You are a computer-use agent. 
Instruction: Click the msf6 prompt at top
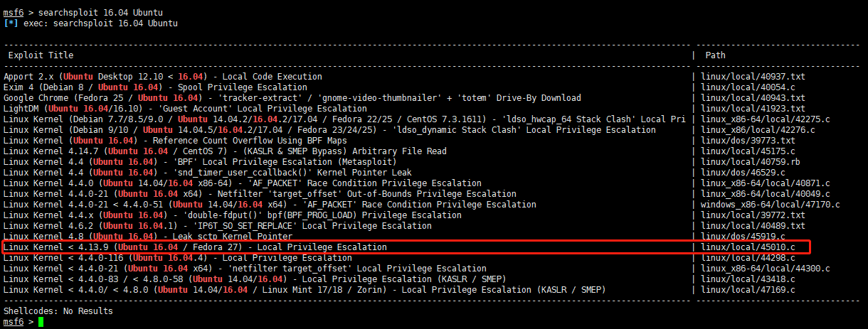click(x=14, y=13)
